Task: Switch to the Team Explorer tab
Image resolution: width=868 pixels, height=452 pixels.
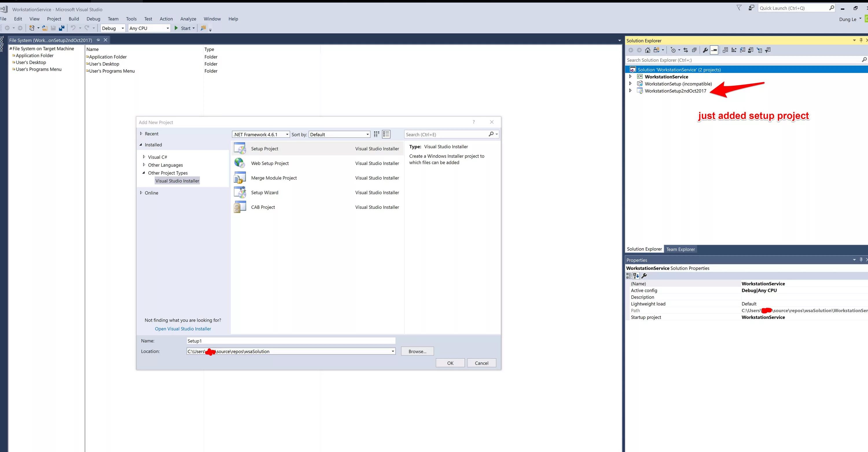Action: [680, 249]
